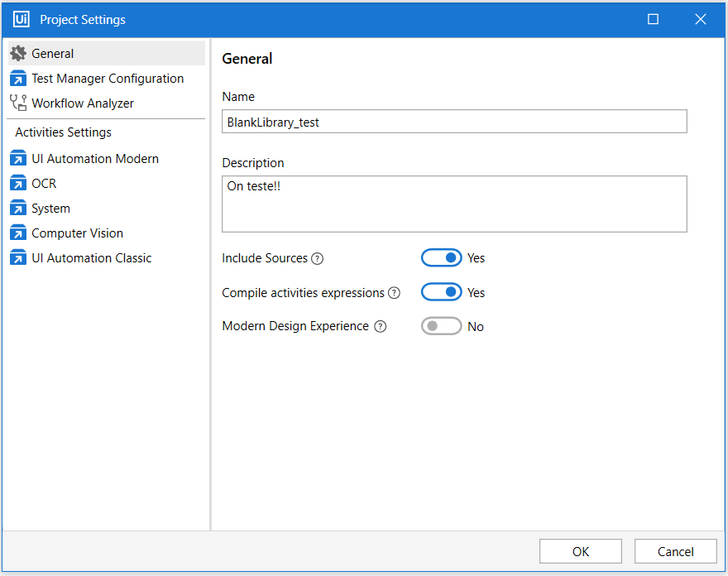Click the UI Automation Modern icon
This screenshot has height=576, width=728.
(x=18, y=159)
